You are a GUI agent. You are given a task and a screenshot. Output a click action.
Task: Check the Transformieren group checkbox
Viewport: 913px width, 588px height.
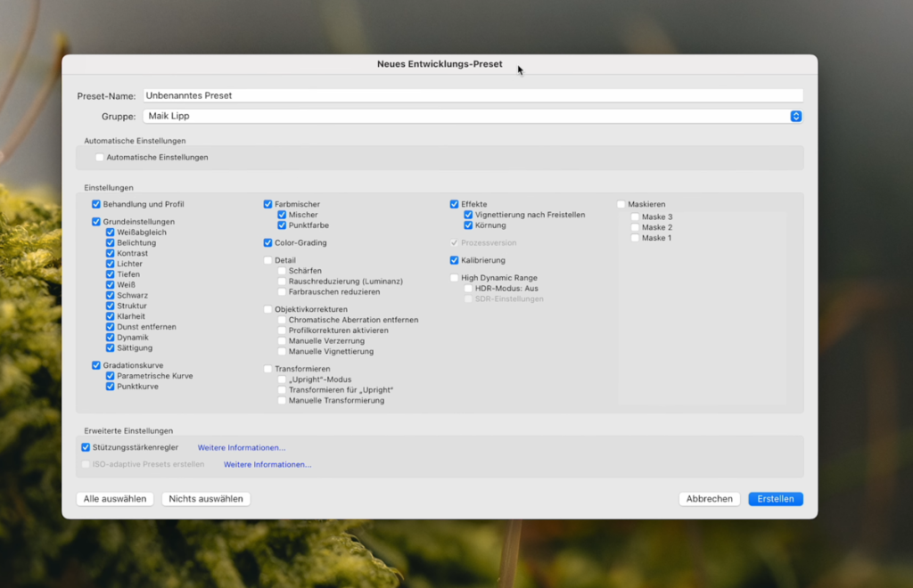tap(267, 369)
